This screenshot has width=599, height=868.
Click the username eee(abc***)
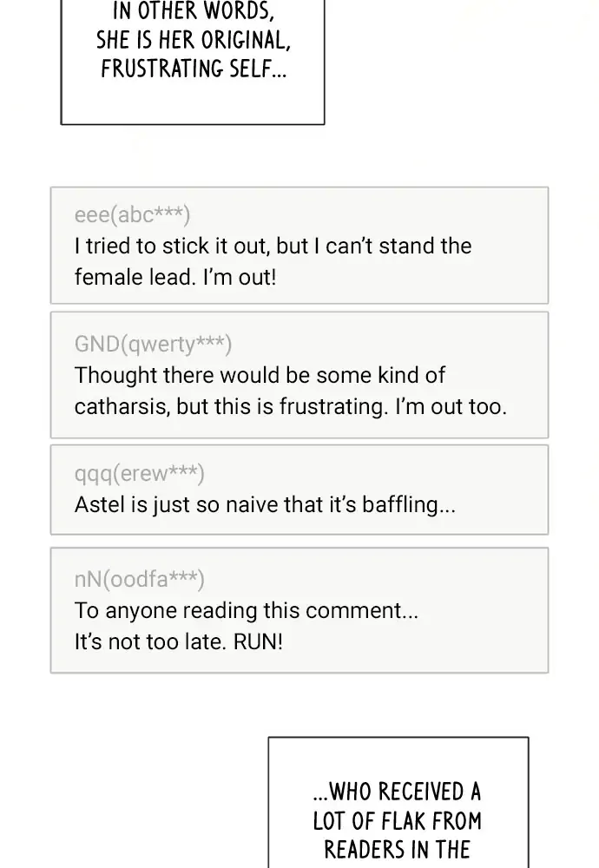pos(132,214)
